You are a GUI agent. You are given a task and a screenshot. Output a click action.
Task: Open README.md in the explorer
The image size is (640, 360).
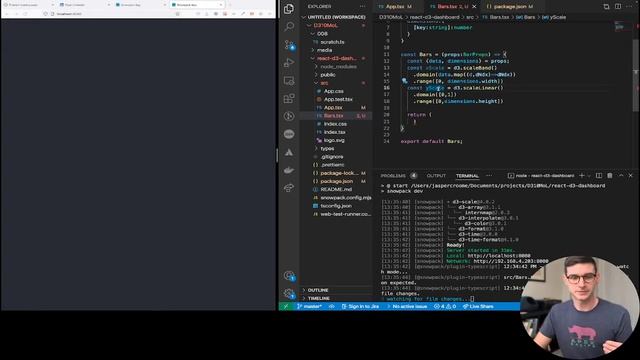tap(336, 189)
